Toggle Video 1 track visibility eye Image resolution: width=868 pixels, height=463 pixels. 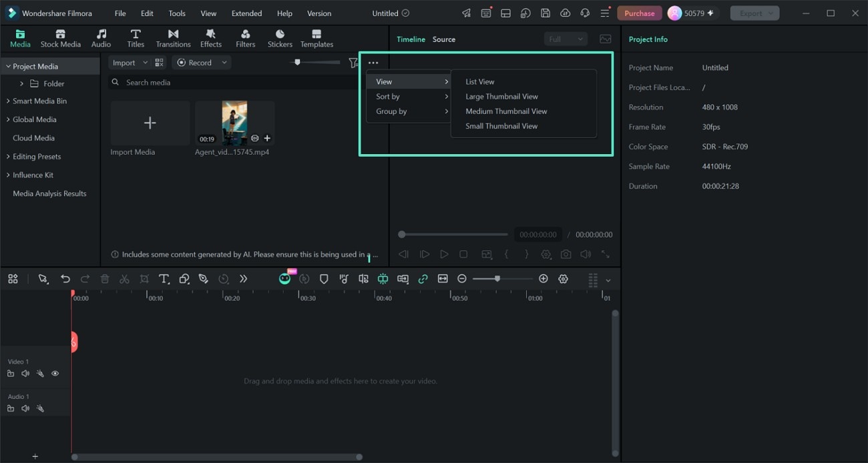55,374
